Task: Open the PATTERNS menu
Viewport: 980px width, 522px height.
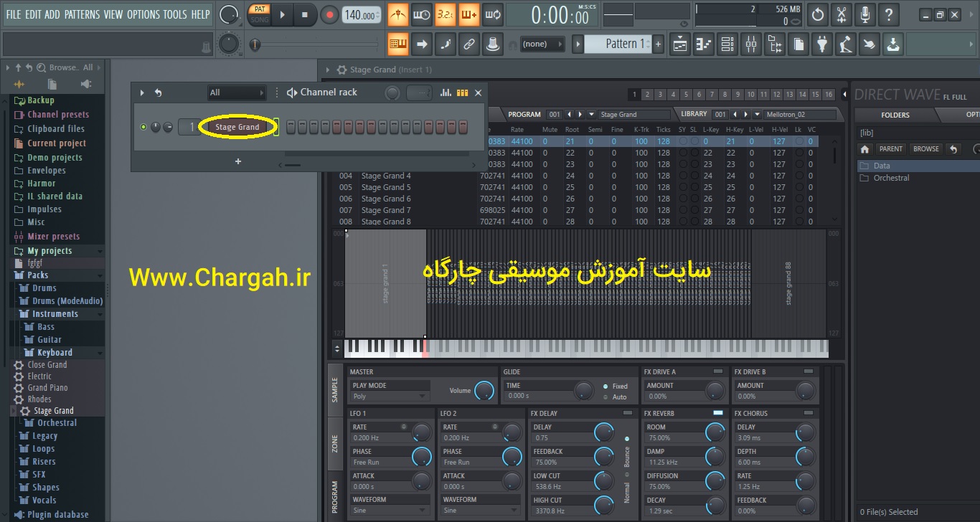Action: point(82,14)
